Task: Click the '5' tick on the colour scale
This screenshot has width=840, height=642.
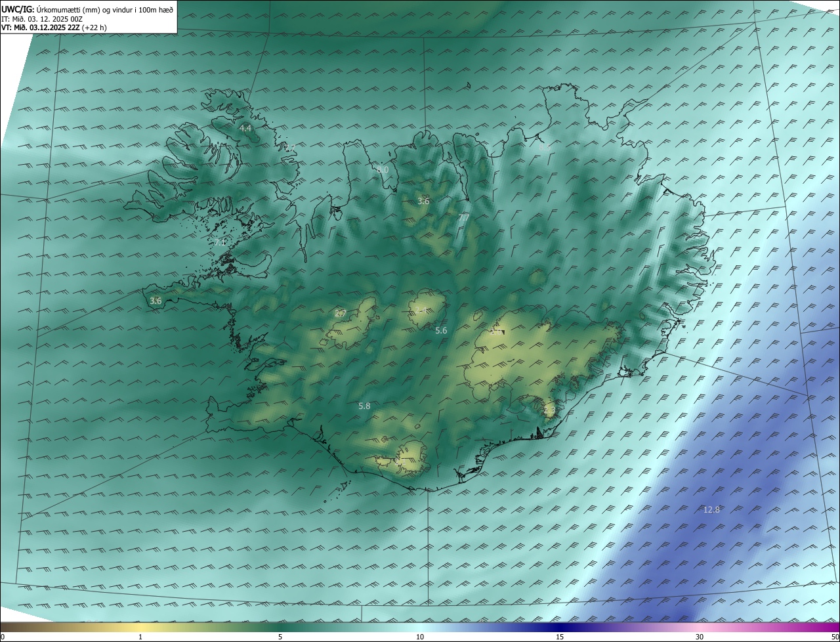Action: (x=280, y=637)
